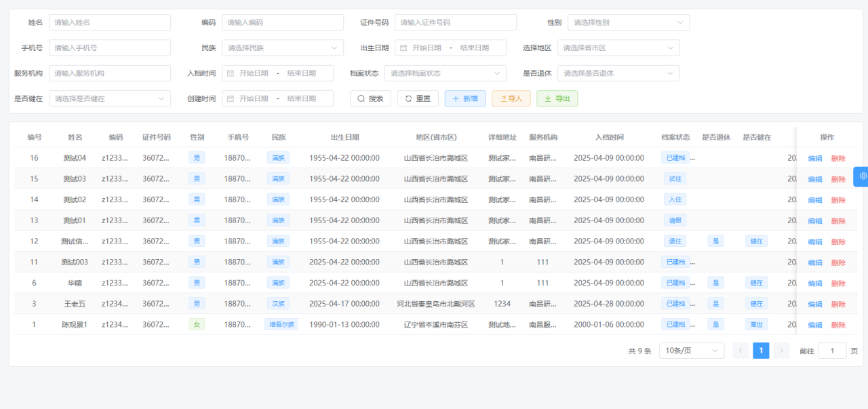Click 试住 status tag in 测试03 row
The width and height of the screenshot is (868, 409).
(675, 178)
